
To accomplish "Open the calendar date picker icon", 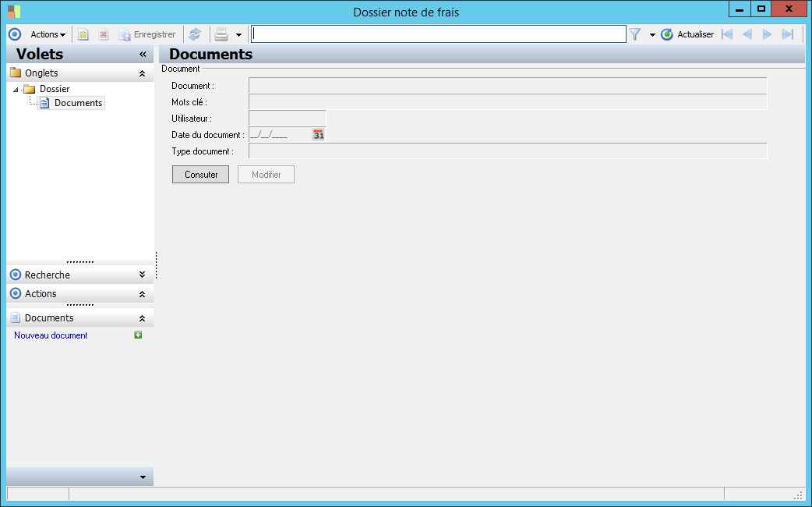I will pos(318,135).
